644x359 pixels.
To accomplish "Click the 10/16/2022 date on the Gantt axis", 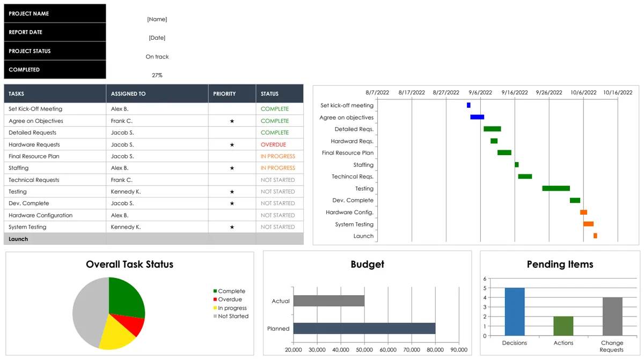I will [618, 92].
